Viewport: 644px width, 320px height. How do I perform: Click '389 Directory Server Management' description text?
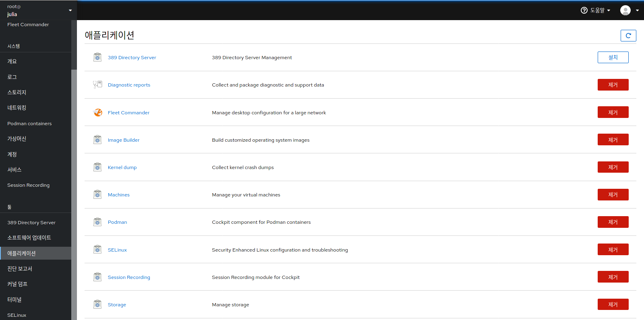pyautogui.click(x=252, y=58)
